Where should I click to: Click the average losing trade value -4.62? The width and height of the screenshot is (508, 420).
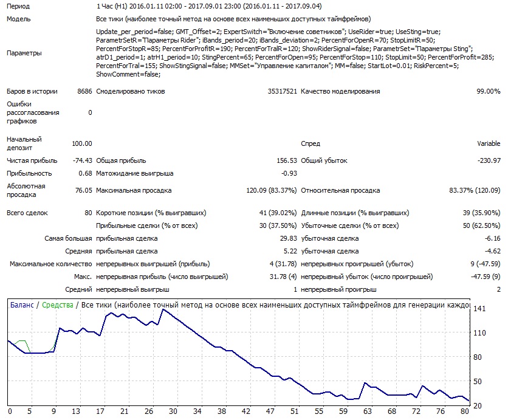492,251
